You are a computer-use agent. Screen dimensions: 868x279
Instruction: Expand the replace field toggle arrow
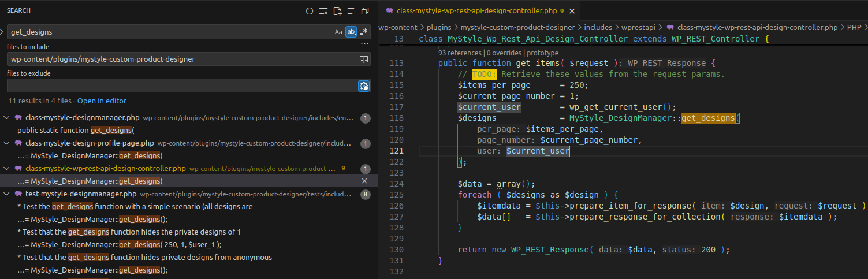pos(3,32)
